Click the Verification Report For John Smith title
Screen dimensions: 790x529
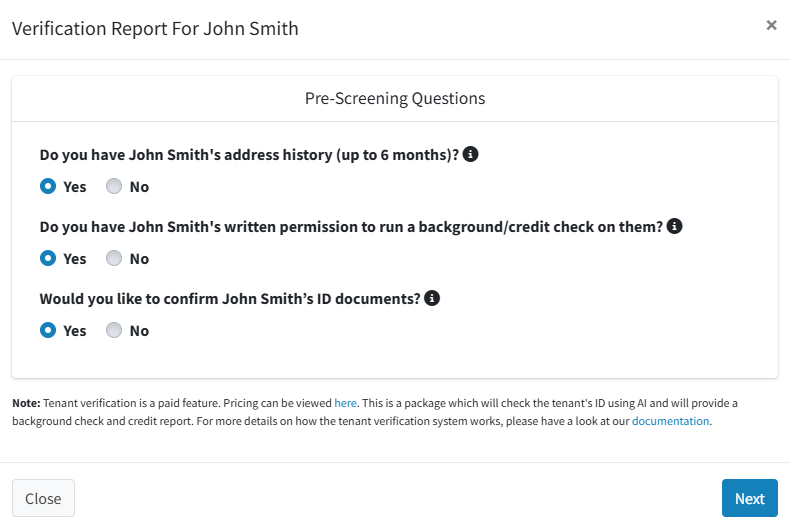[x=155, y=29]
